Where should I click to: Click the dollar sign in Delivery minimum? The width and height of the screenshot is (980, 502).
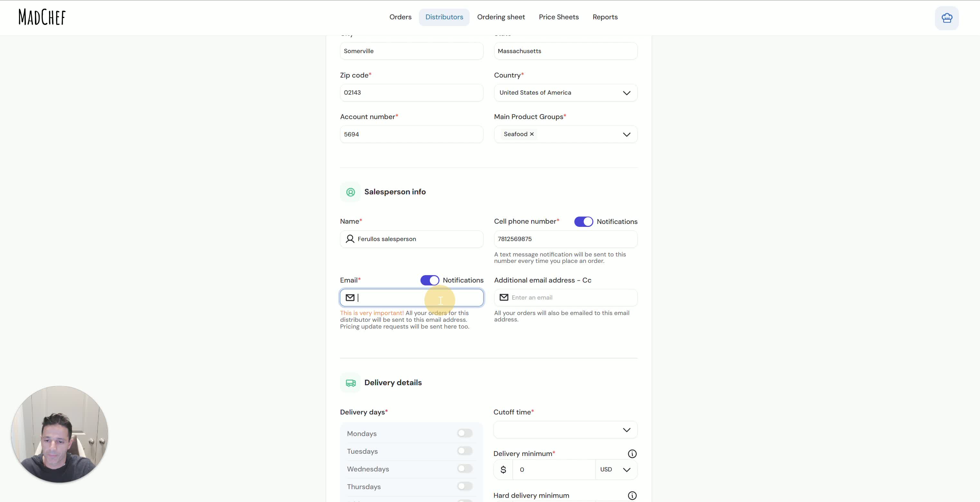[x=503, y=470]
